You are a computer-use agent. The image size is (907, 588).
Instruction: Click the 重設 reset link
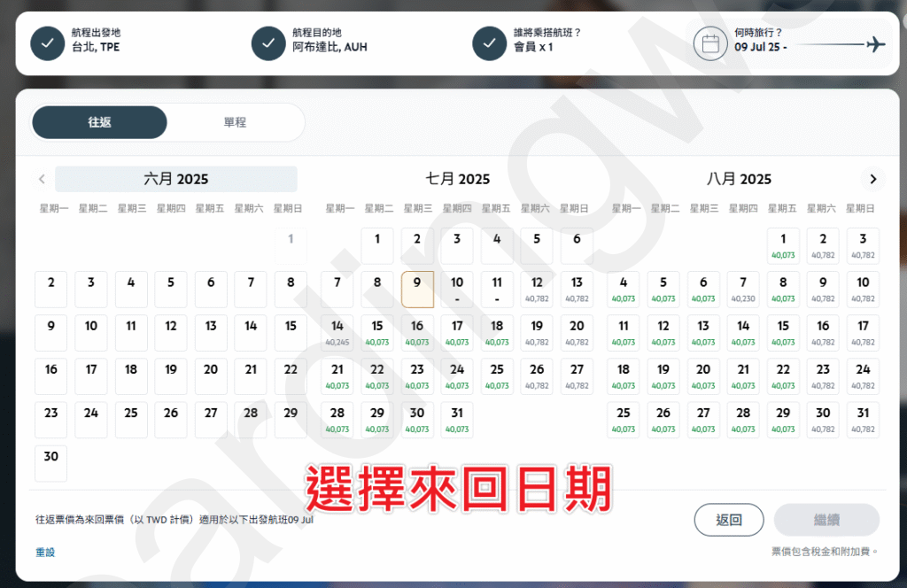[45, 553]
